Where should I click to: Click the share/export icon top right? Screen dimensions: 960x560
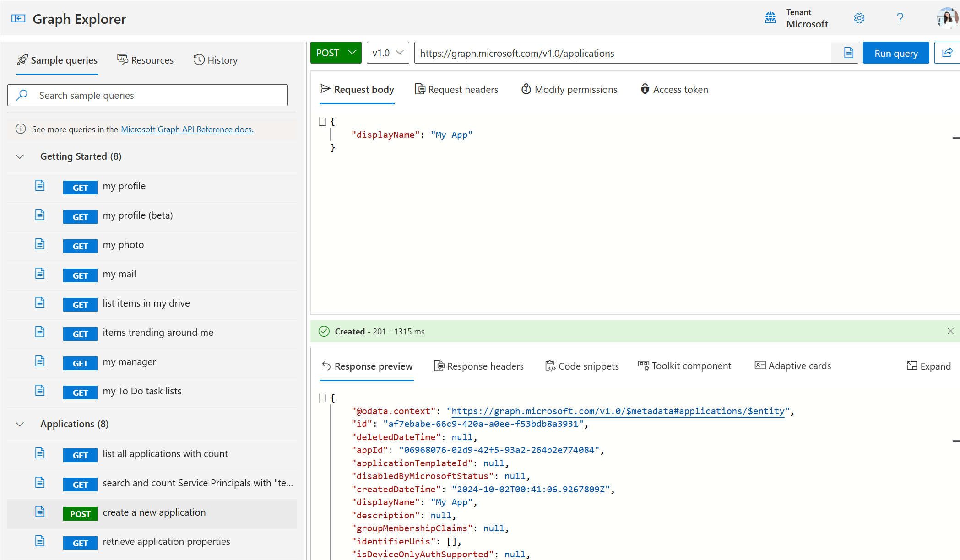click(x=947, y=53)
